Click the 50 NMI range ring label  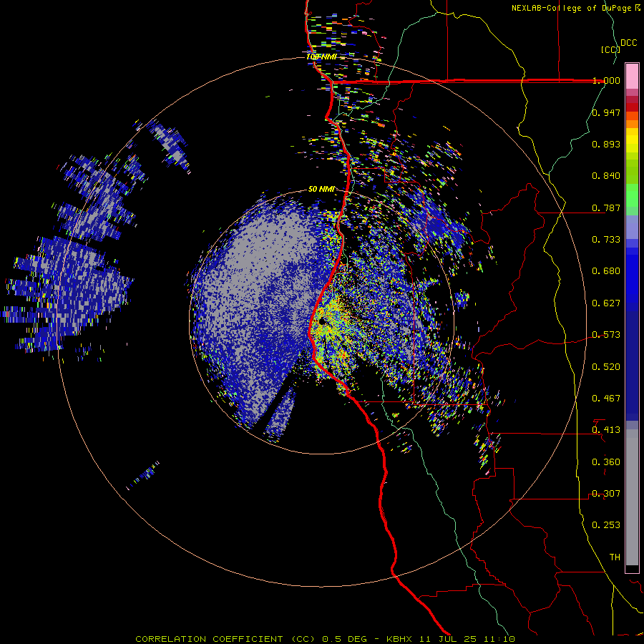point(321,190)
